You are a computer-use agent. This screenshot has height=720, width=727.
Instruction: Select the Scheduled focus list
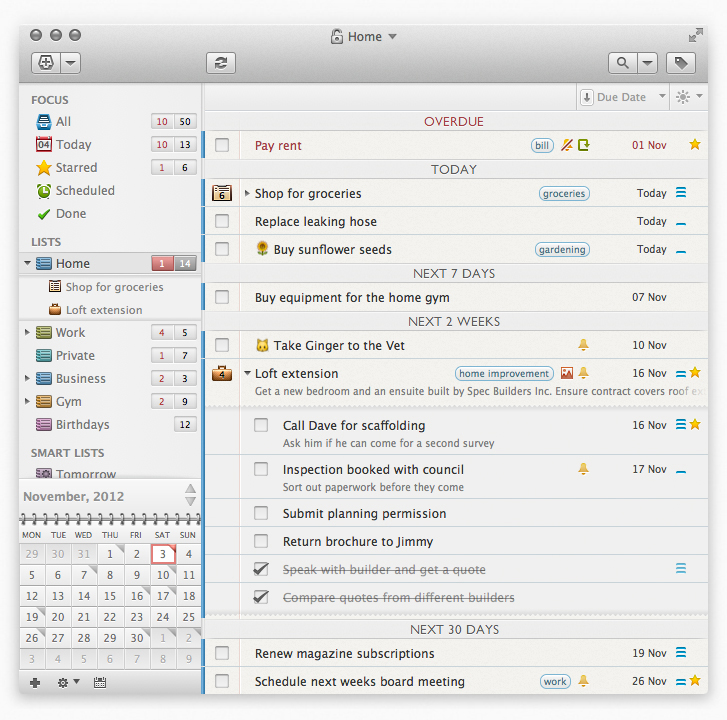pos(110,191)
